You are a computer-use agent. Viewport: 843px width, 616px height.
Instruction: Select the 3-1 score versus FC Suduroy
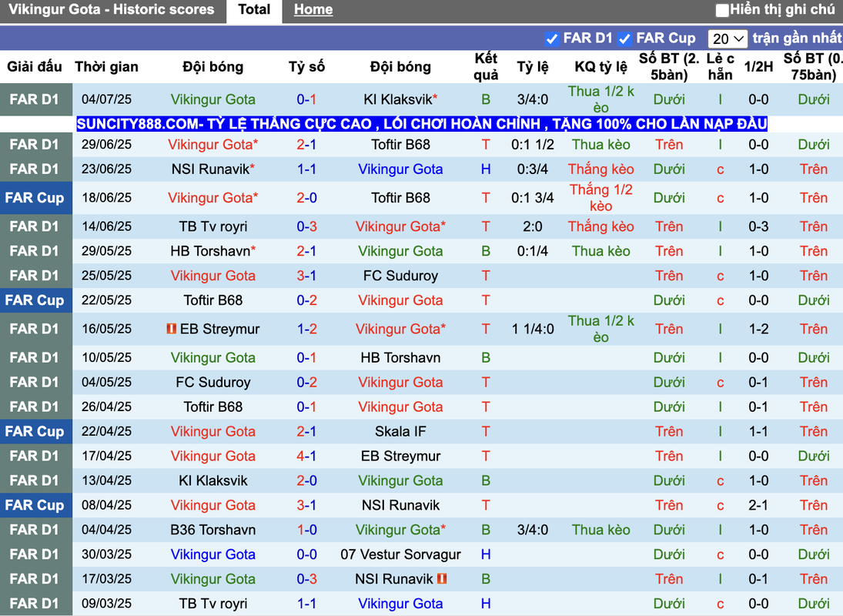(x=306, y=276)
